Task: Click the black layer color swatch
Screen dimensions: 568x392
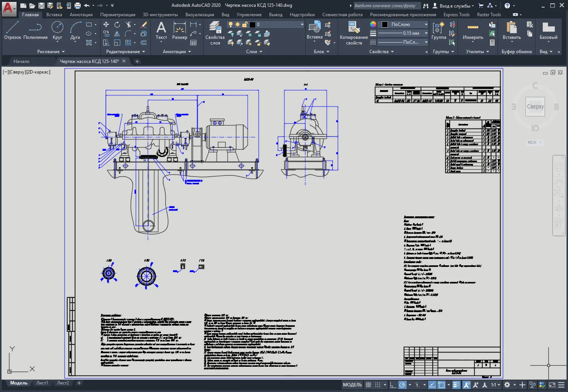Action: click(253, 24)
